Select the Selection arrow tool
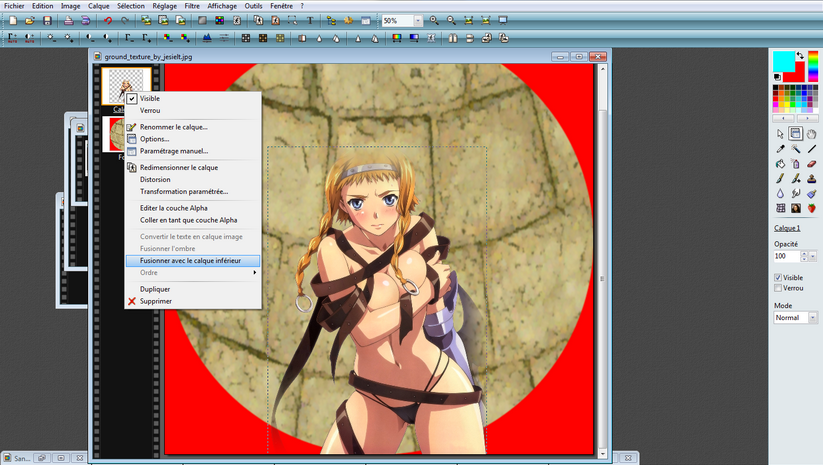 tap(780, 134)
